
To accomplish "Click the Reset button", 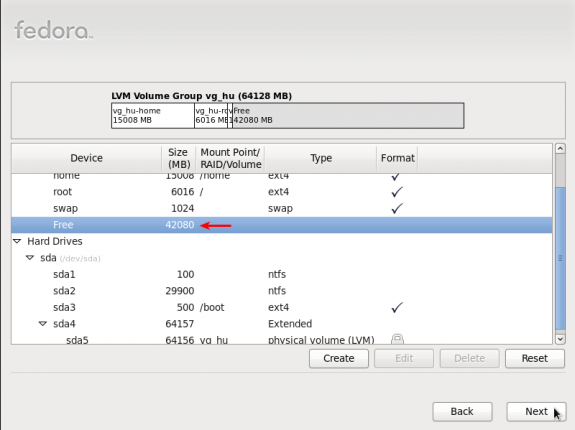I will [535, 358].
